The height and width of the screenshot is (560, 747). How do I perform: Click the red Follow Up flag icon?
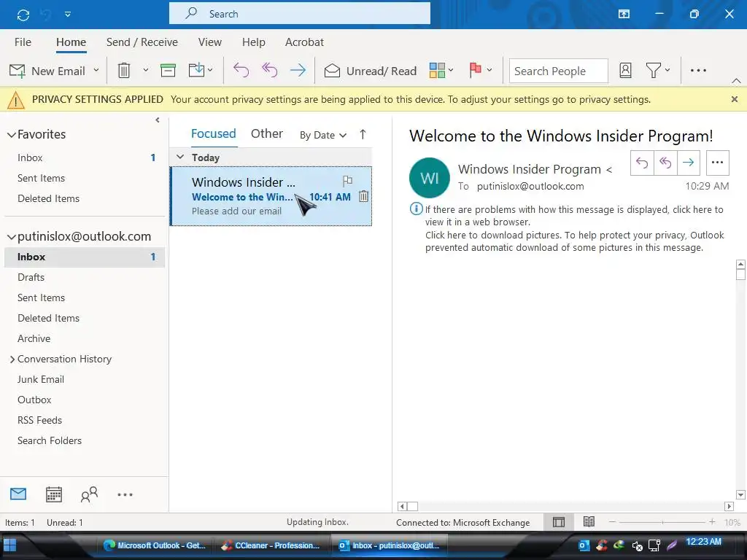coord(475,71)
